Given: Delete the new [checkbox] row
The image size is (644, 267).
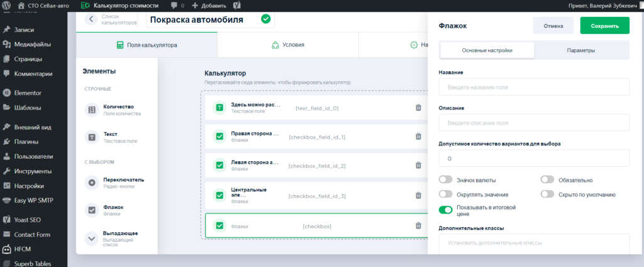Looking at the screenshot, I should pos(418,225).
